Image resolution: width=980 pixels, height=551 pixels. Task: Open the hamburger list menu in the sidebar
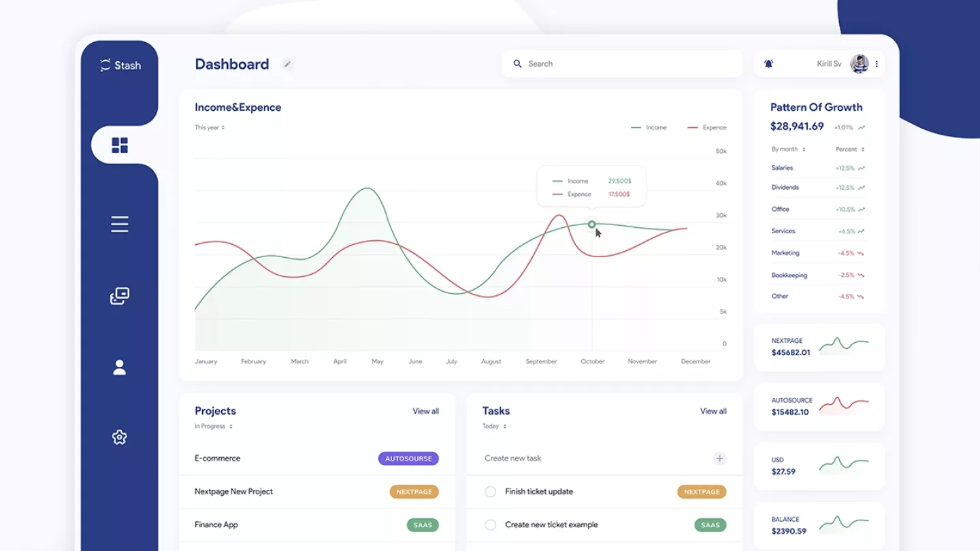click(x=120, y=224)
